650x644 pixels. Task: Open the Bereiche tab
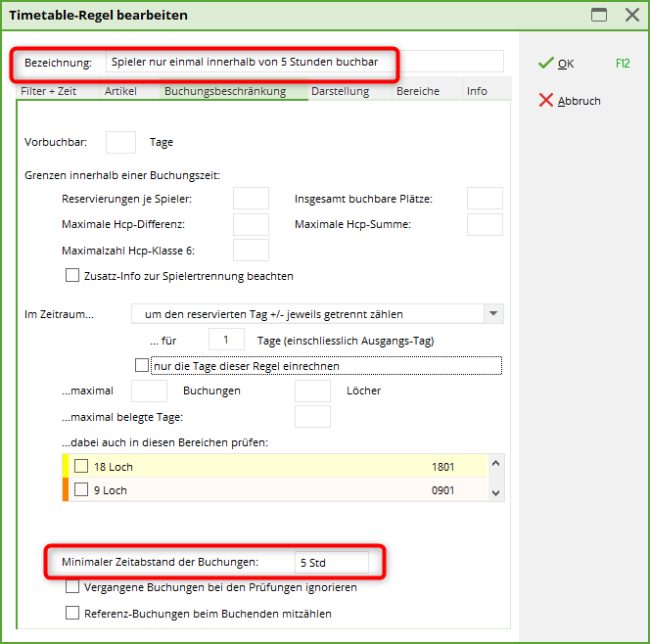click(418, 91)
